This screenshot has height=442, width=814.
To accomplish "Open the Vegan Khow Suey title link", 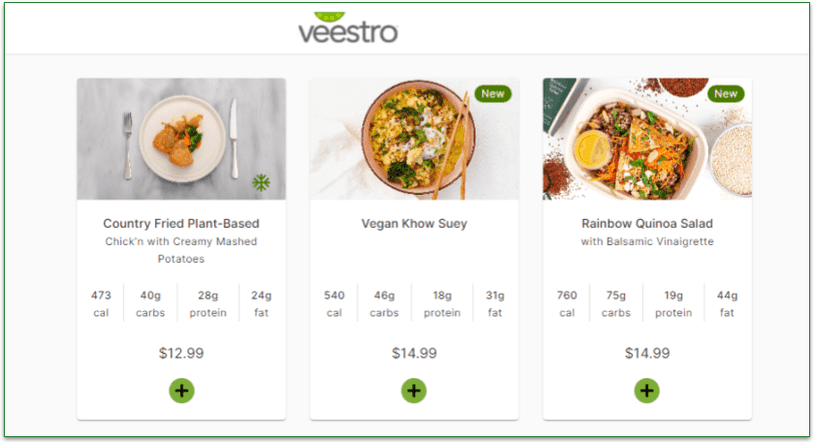I will (x=414, y=223).
